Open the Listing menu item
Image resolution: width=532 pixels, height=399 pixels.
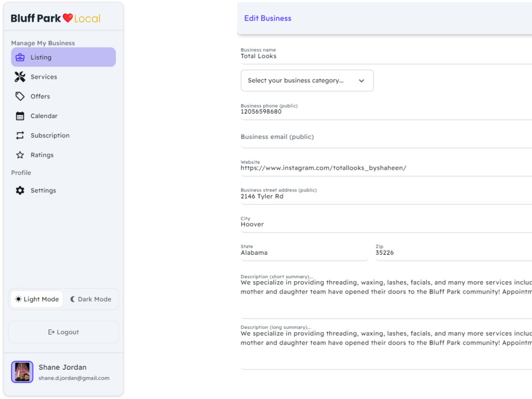(x=63, y=57)
